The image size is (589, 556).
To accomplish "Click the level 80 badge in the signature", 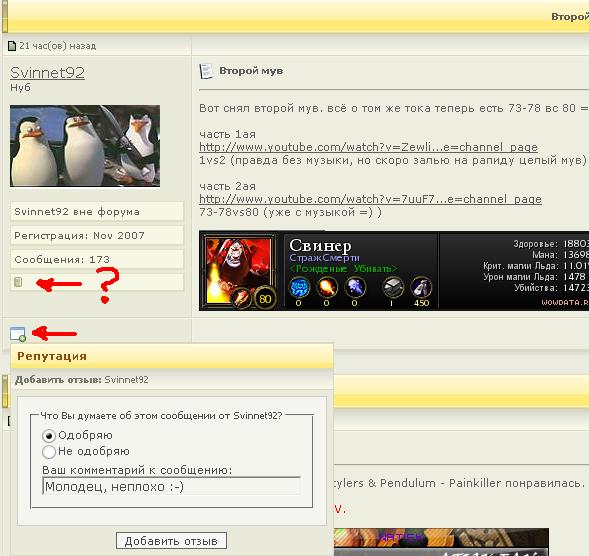I will click(x=265, y=299).
